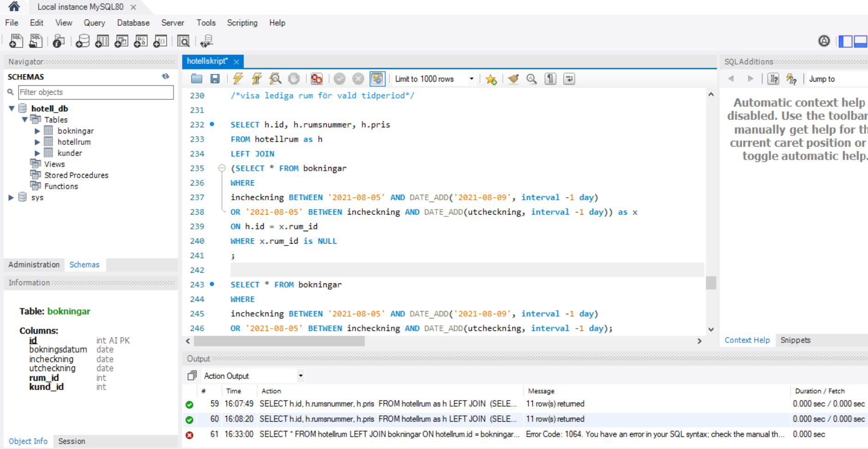Open script file folder icon in editor
This screenshot has width=868, height=449.
tap(196, 79)
